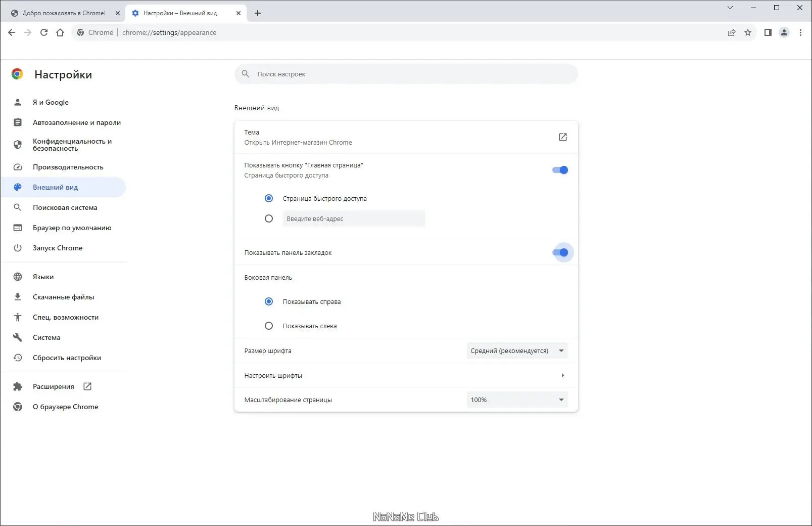Toggle Показывать кнопку Главная страница switch

click(x=560, y=170)
